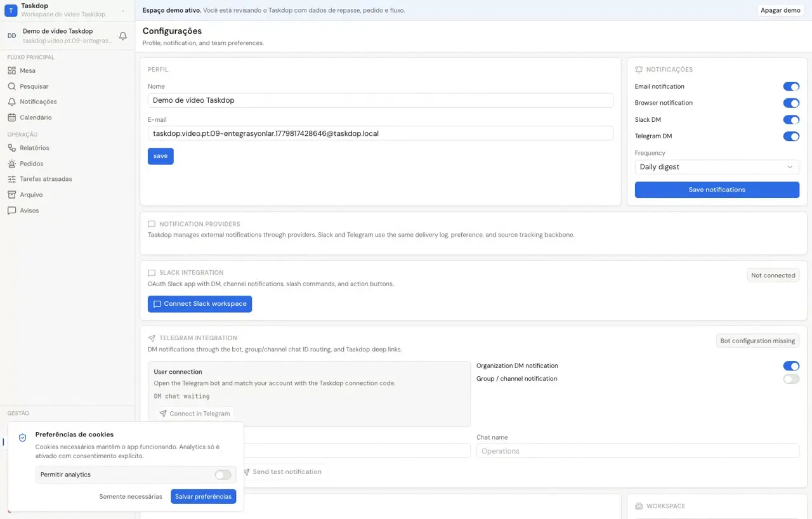Open the bell alerts icon beside Demo de vídeo Taskdop
812x519 pixels.
[x=123, y=36]
